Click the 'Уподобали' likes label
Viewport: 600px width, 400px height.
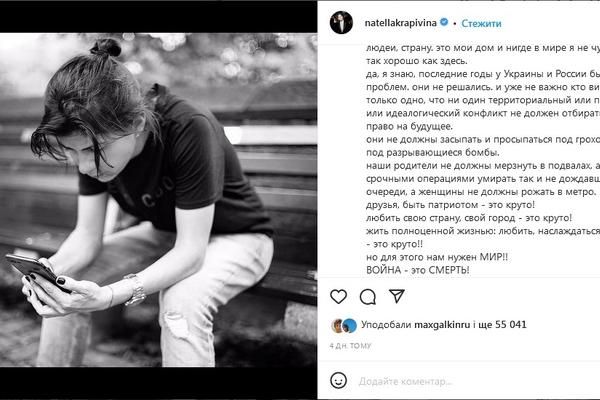(386, 325)
